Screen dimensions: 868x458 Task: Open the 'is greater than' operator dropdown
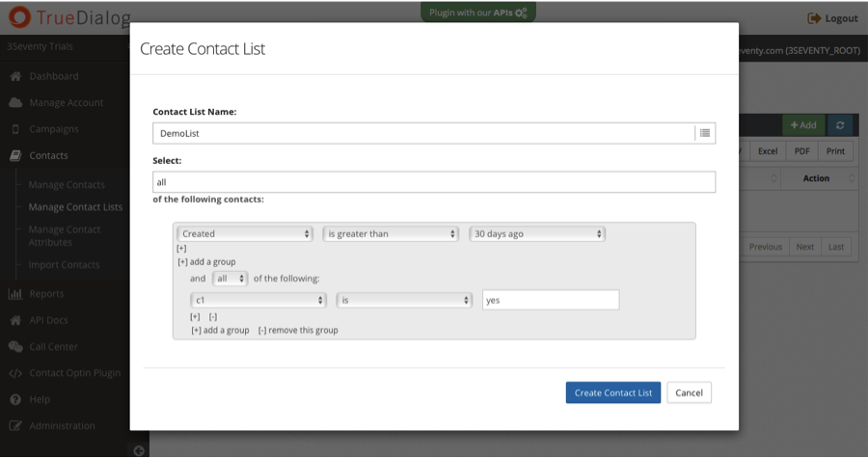pyautogui.click(x=391, y=234)
